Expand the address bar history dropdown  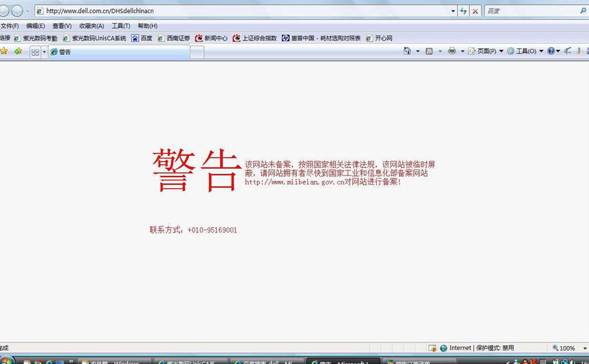pyautogui.click(x=453, y=11)
